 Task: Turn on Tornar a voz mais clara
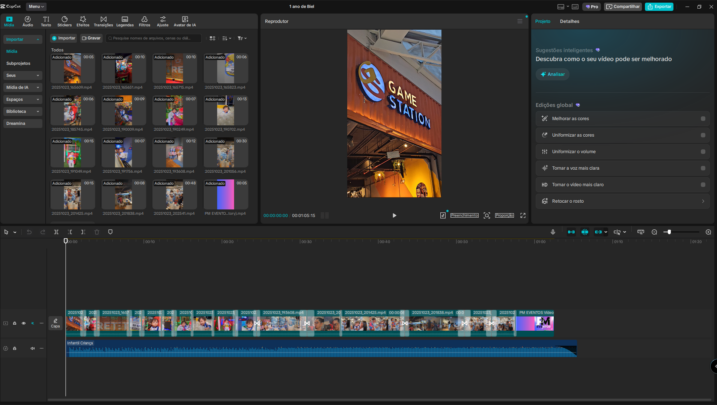click(x=702, y=168)
